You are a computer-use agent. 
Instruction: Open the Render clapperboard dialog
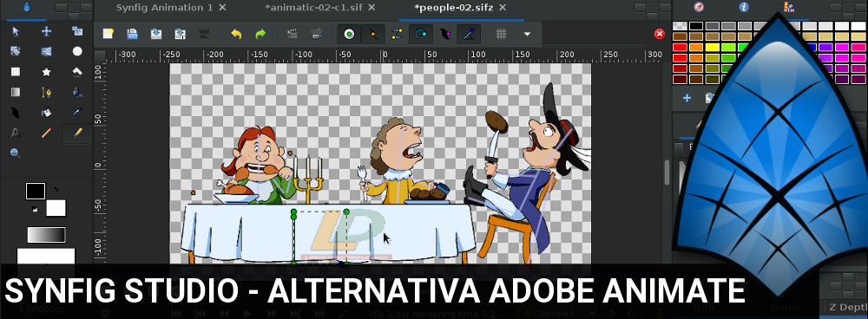(x=293, y=35)
